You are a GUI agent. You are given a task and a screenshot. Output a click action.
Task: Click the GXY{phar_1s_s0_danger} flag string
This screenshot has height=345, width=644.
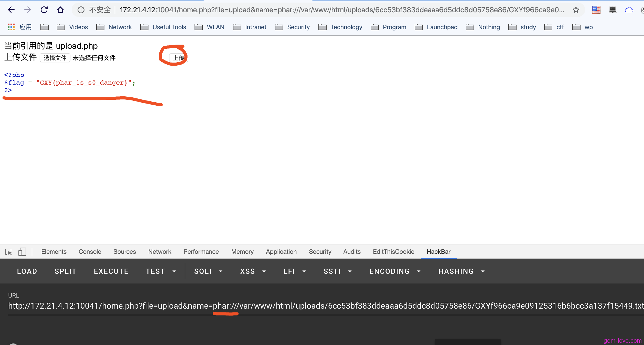84,83
